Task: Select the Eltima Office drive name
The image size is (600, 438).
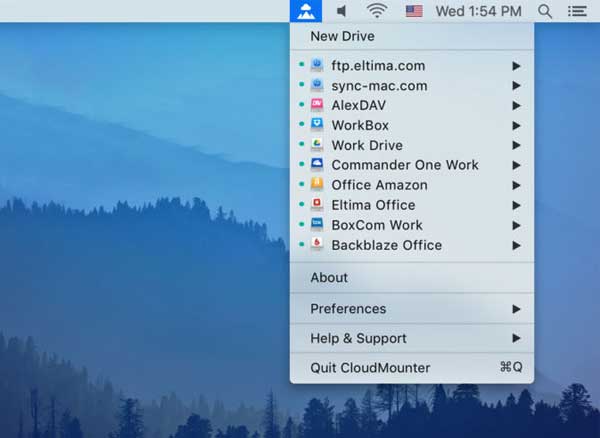Action: pyautogui.click(x=373, y=205)
